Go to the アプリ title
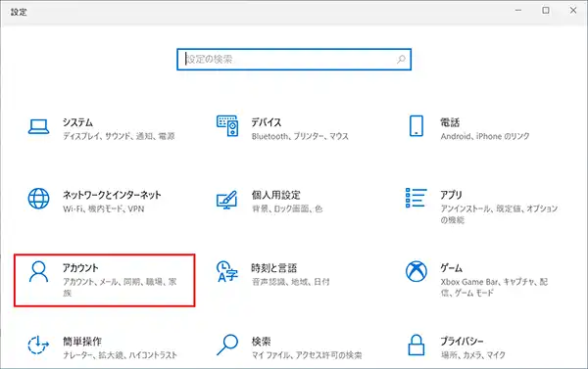The width and height of the screenshot is (588, 369). click(451, 195)
